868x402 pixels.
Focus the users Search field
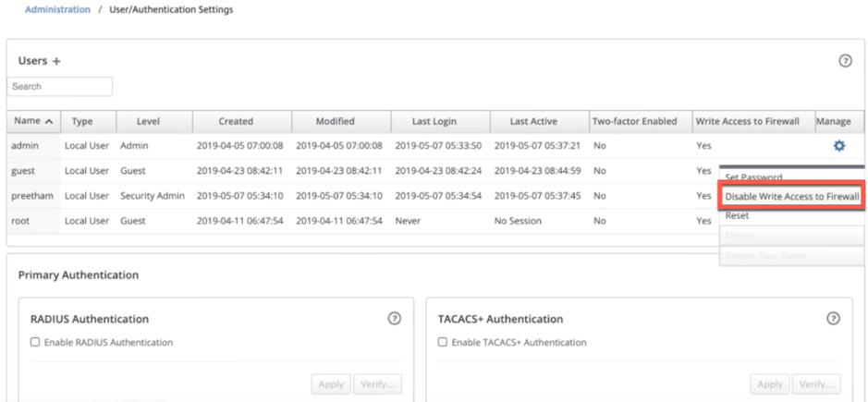60,86
